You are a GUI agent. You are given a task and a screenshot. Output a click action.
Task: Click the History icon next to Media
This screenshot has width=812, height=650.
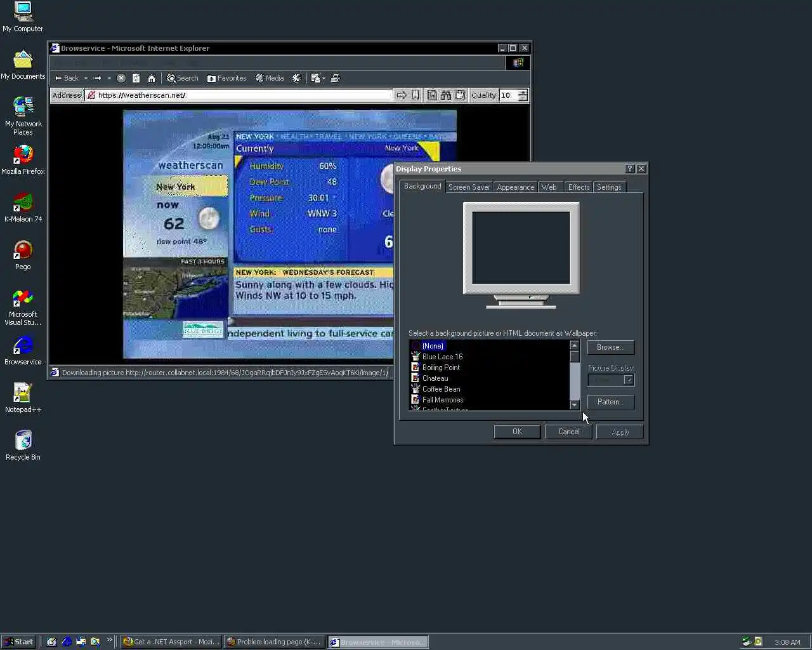pyautogui.click(x=296, y=78)
